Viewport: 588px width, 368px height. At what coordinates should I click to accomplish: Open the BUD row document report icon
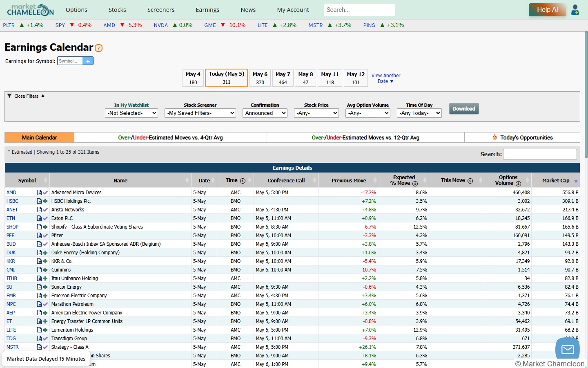pos(39,244)
